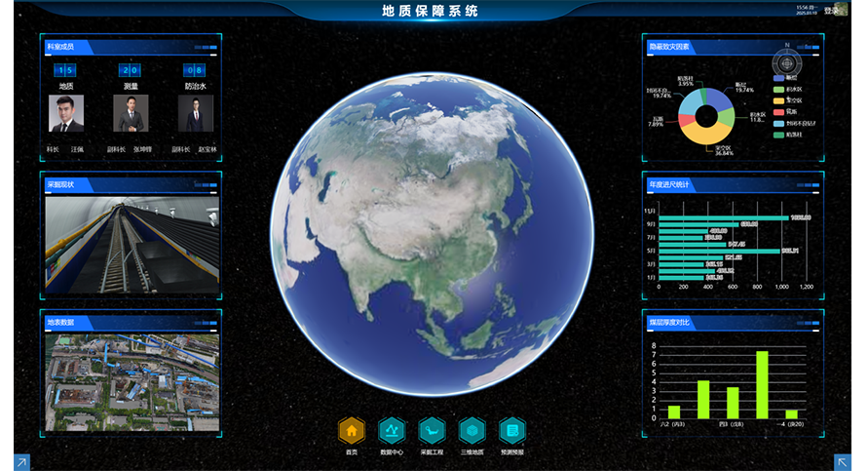
Task: Click the bottom-left corner arrow icon
Action: pyautogui.click(x=21, y=462)
